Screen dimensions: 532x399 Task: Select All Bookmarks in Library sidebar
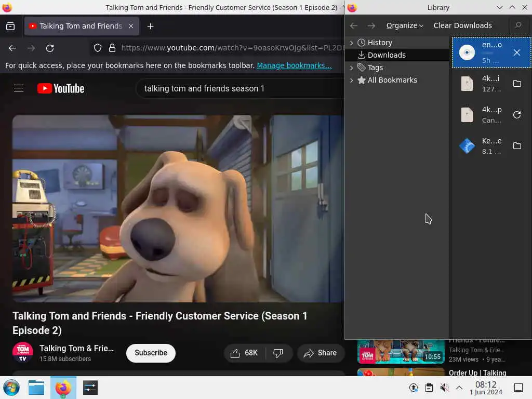point(392,81)
